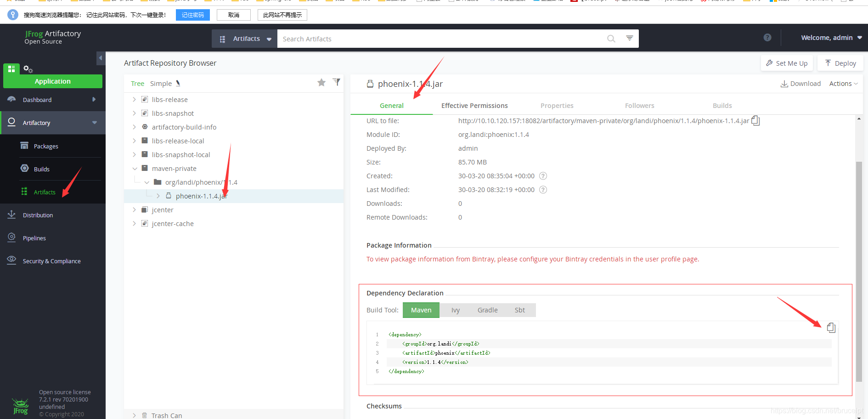Open the Properties tab
This screenshot has height=419, width=868.
[x=557, y=106]
